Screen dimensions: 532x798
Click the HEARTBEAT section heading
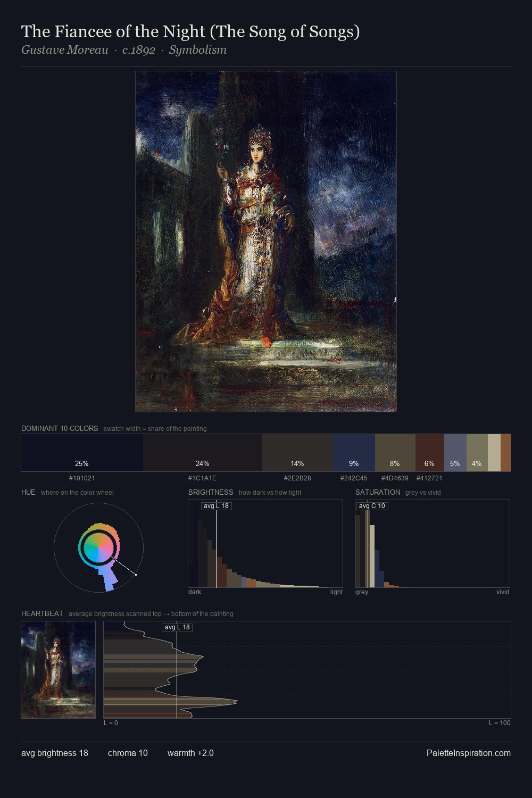coord(42,613)
